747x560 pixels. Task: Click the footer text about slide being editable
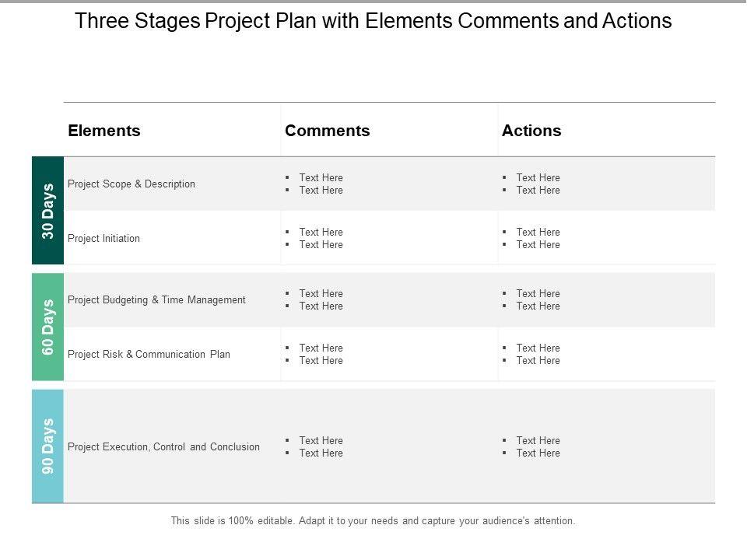[373, 521]
